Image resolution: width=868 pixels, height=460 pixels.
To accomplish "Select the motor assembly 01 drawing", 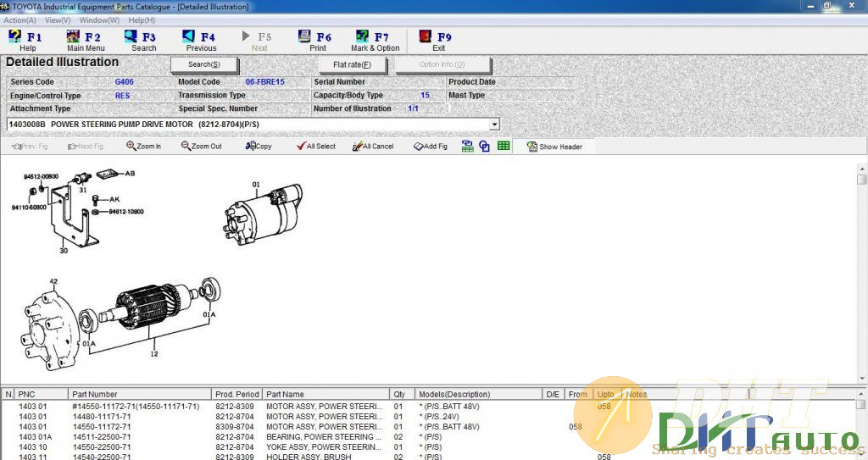I will [x=264, y=215].
